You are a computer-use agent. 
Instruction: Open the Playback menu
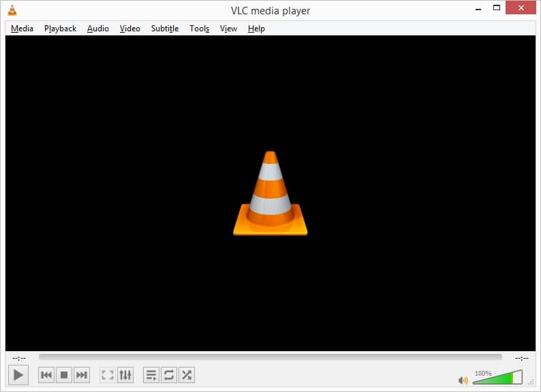[x=61, y=29]
